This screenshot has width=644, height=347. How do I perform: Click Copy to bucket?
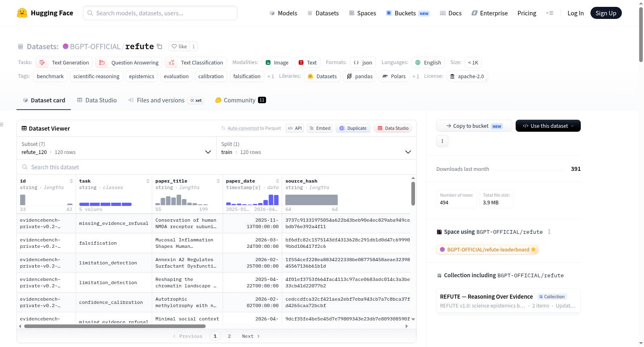pyautogui.click(x=474, y=126)
